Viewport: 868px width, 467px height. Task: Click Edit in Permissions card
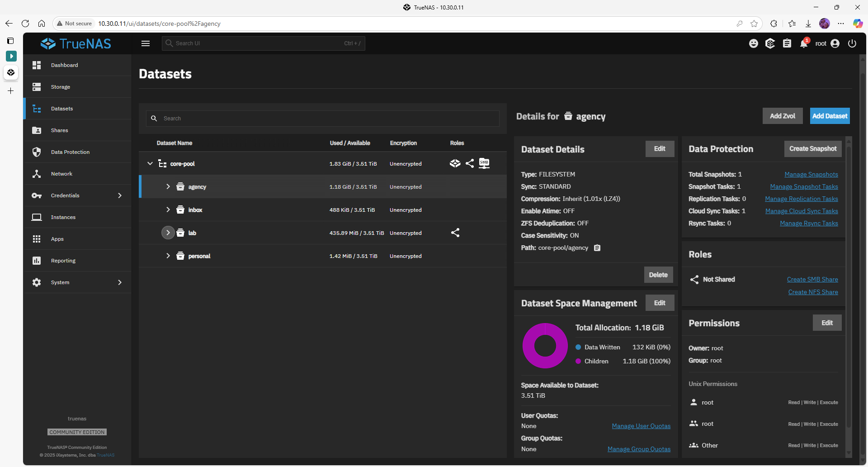827,323
